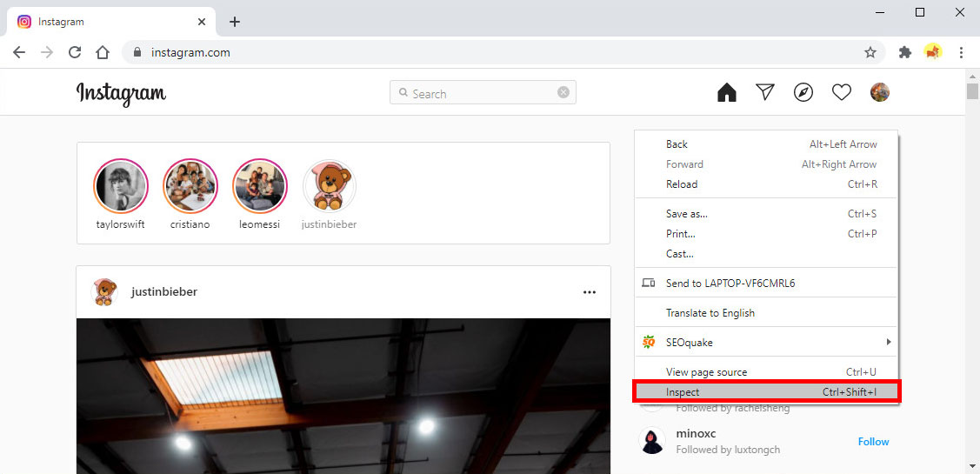View site info padlock icon
Screen dimensions: 980x474
point(137,52)
